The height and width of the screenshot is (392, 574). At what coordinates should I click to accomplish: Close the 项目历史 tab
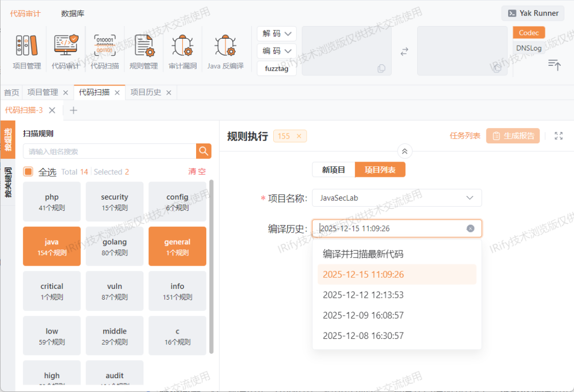[x=169, y=92]
